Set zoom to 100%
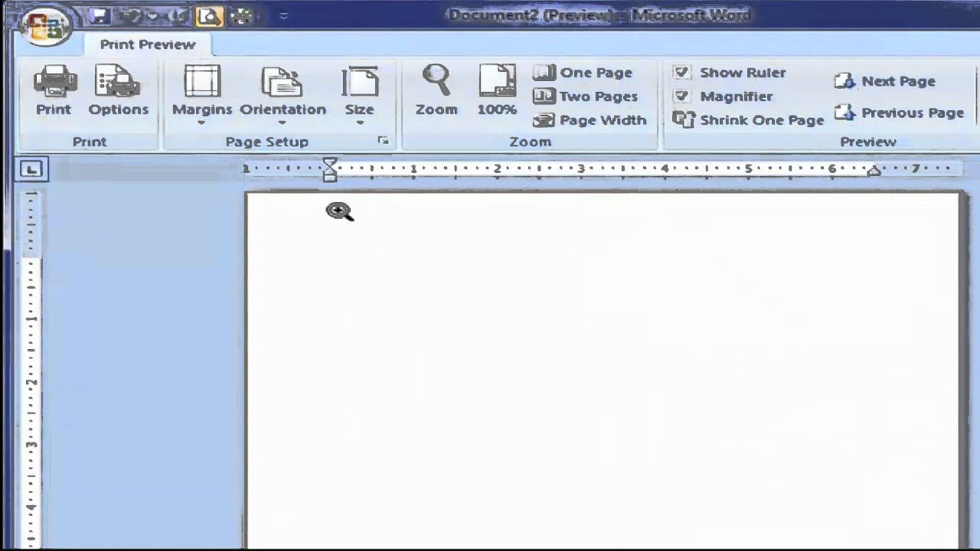The width and height of the screenshot is (980, 551). (497, 90)
